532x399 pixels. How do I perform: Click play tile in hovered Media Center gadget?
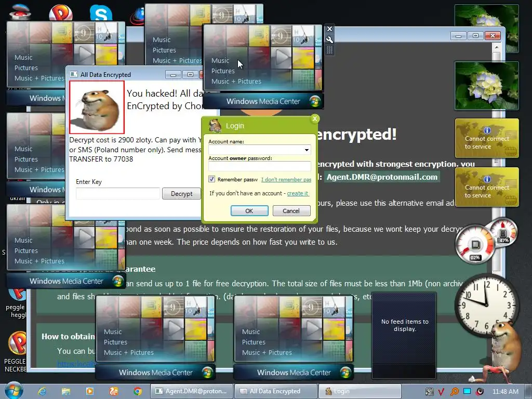[x=281, y=58]
